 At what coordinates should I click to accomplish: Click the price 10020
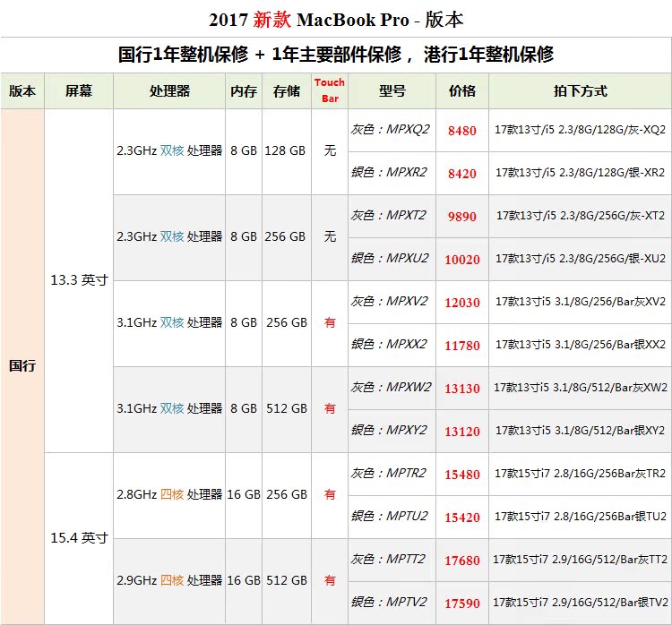point(462,259)
